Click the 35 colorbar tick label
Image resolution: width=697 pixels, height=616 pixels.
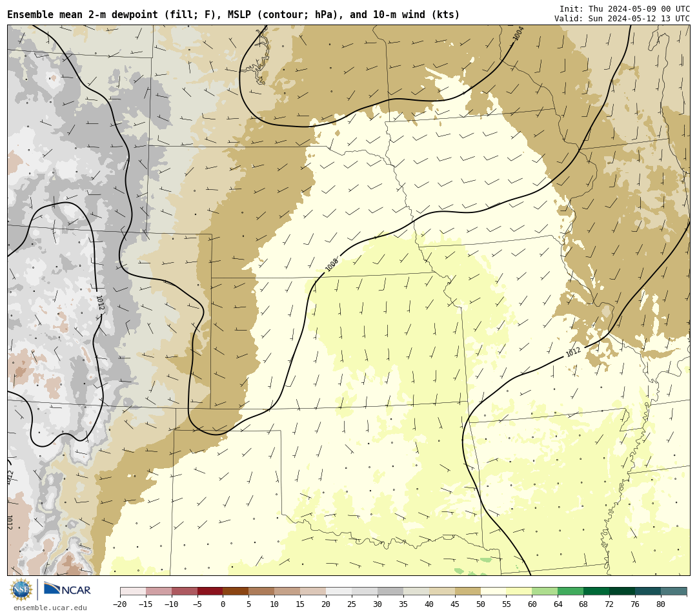point(403,604)
